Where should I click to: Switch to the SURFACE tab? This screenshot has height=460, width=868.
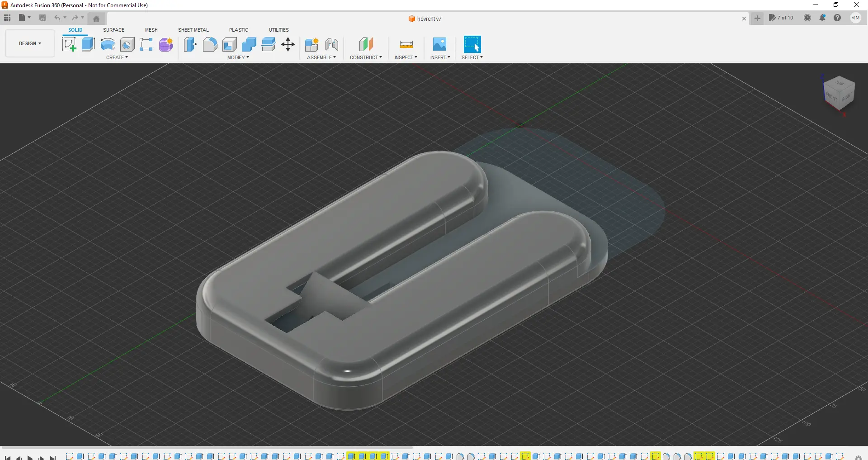113,30
